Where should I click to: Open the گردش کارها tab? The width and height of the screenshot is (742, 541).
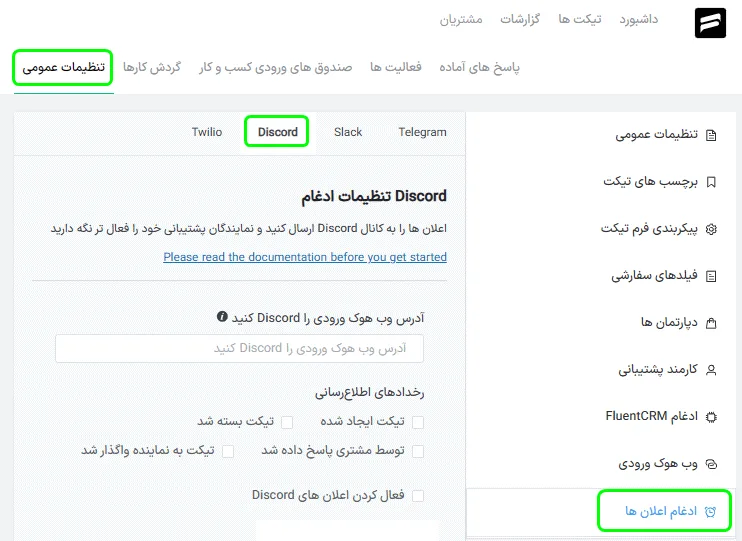pyautogui.click(x=152, y=67)
